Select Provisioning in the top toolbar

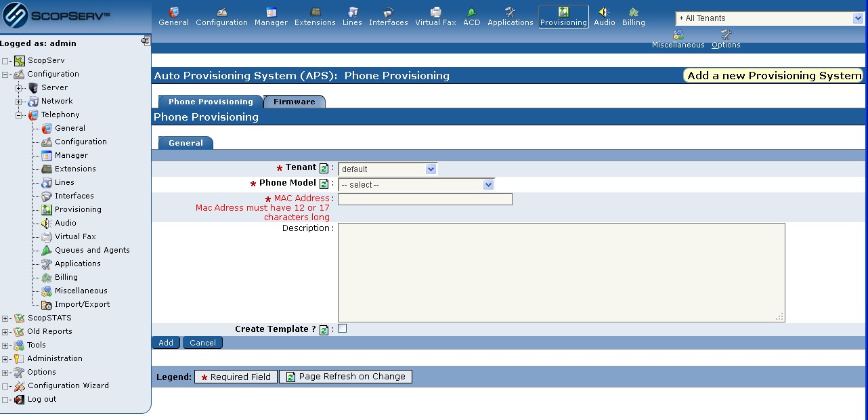click(x=563, y=17)
